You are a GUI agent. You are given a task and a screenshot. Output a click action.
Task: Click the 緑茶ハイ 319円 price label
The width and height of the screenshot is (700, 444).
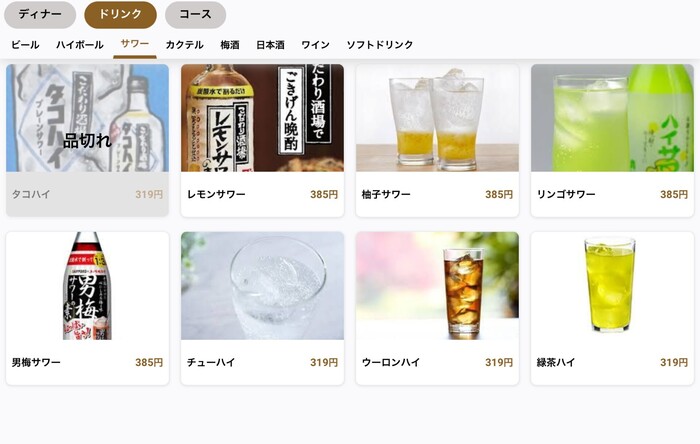674,362
